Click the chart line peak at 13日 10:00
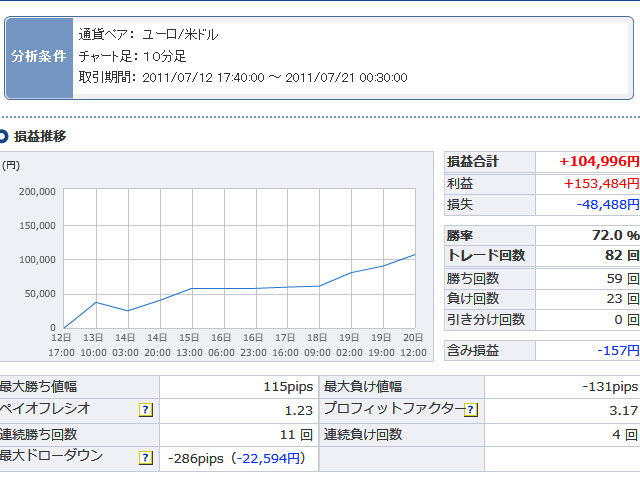 tap(96, 302)
